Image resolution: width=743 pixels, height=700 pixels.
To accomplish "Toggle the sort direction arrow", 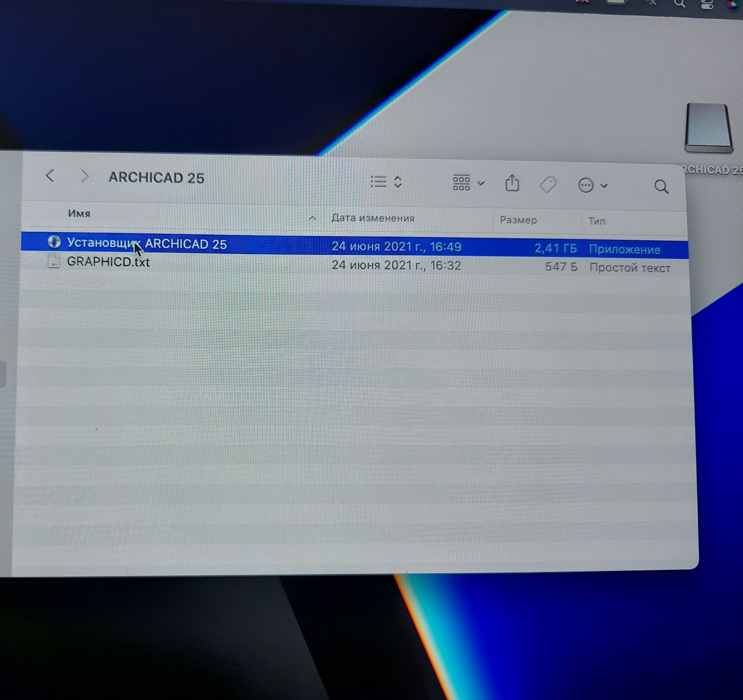I will (x=312, y=218).
